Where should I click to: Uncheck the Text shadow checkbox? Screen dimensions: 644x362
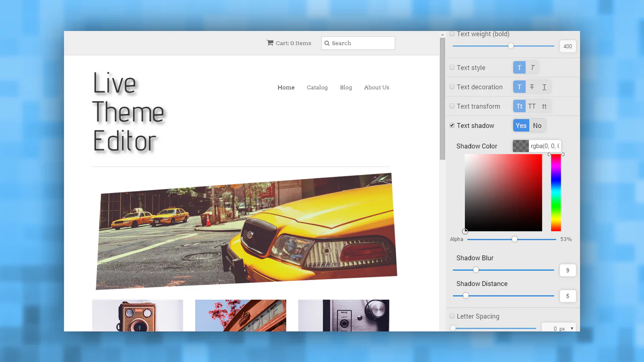(452, 125)
